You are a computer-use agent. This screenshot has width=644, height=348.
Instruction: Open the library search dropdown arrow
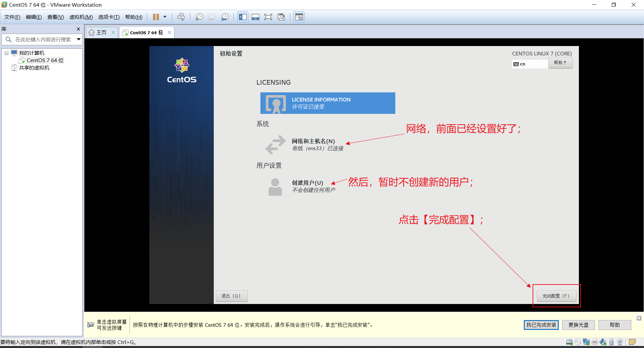[x=79, y=40]
